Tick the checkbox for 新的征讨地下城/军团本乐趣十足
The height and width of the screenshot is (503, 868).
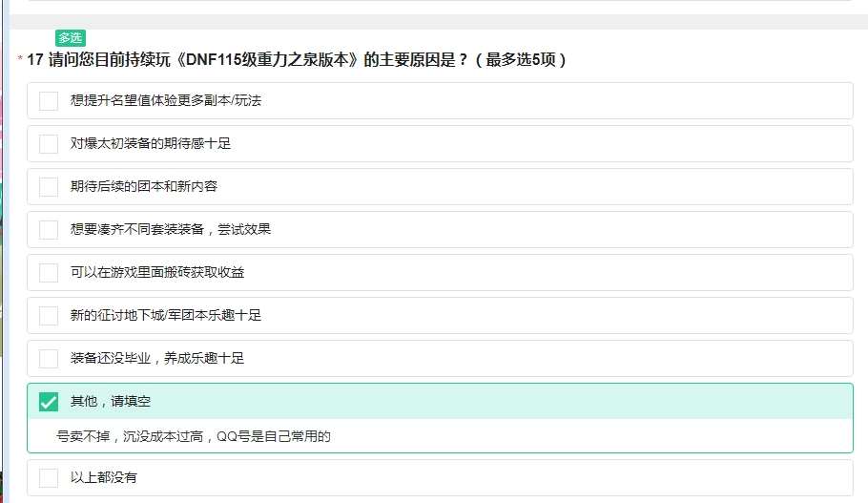point(49,315)
